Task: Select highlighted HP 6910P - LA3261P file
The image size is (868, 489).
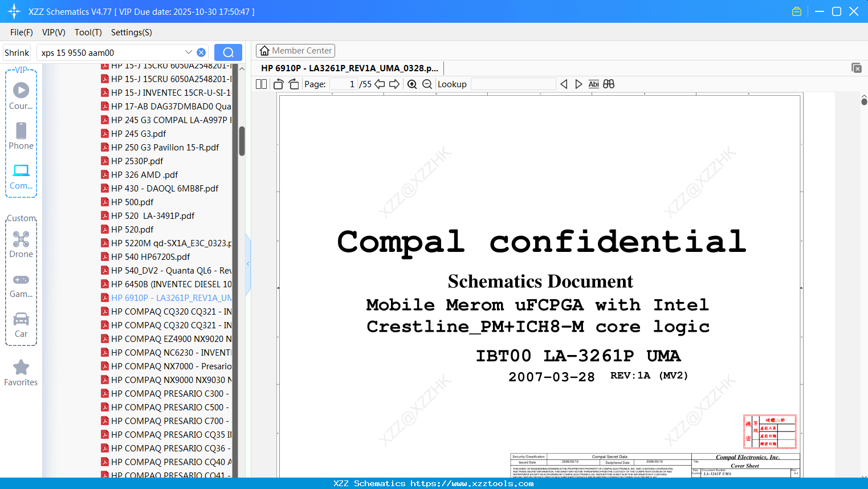Action: [166, 298]
